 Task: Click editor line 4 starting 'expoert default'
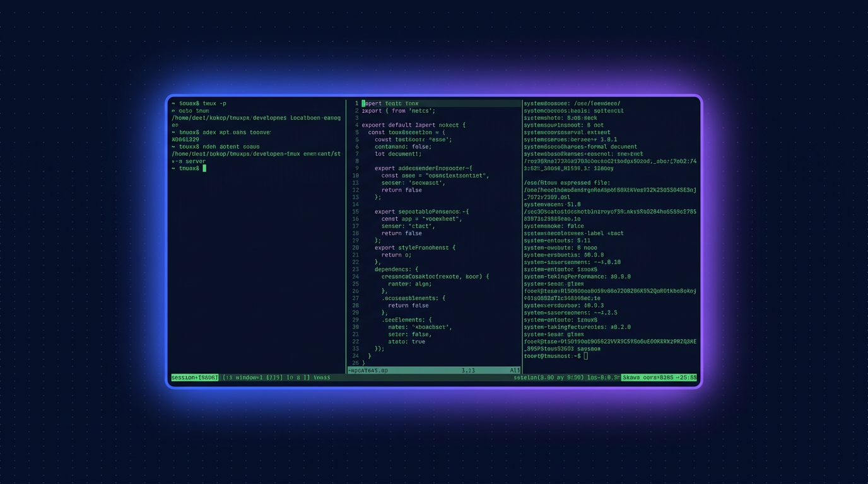pyautogui.click(x=414, y=125)
